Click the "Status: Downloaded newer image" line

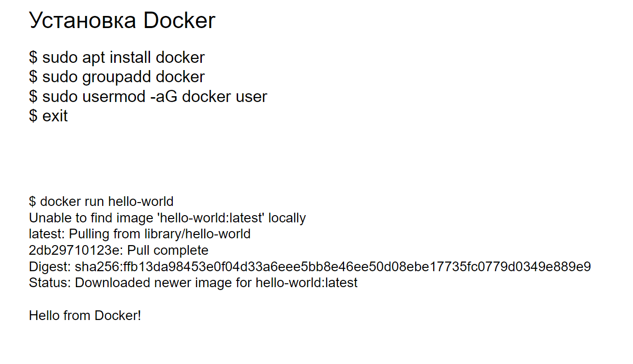pos(193,283)
